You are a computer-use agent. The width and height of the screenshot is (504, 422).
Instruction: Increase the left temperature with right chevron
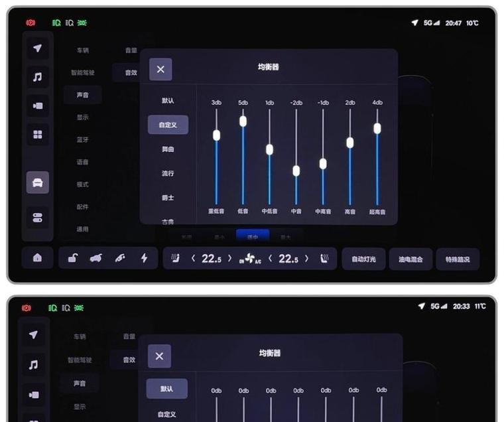click(x=229, y=258)
